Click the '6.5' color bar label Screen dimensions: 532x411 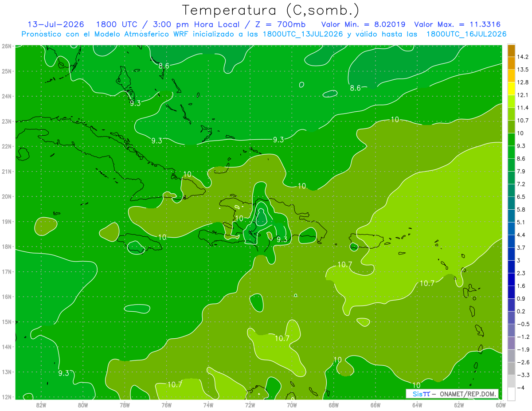coord(522,197)
